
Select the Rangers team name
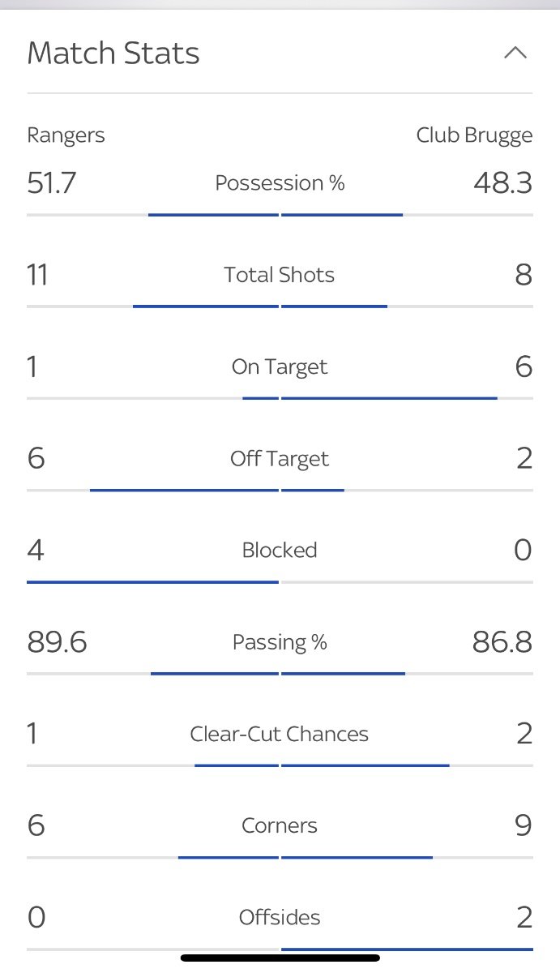click(66, 135)
